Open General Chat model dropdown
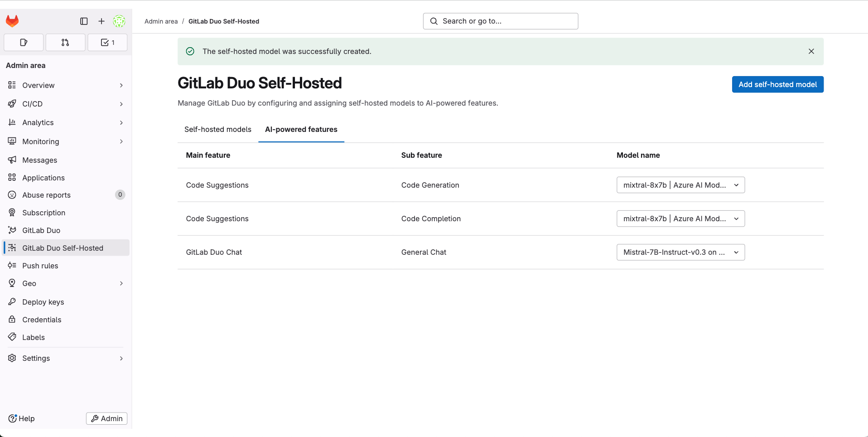Viewport: 868px width, 437px height. click(x=680, y=252)
